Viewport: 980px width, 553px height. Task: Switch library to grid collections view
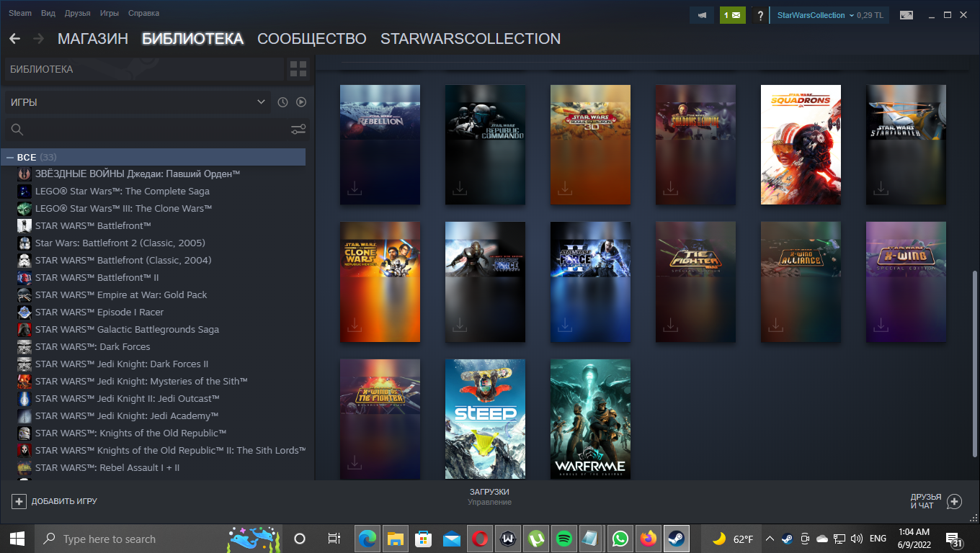298,69
